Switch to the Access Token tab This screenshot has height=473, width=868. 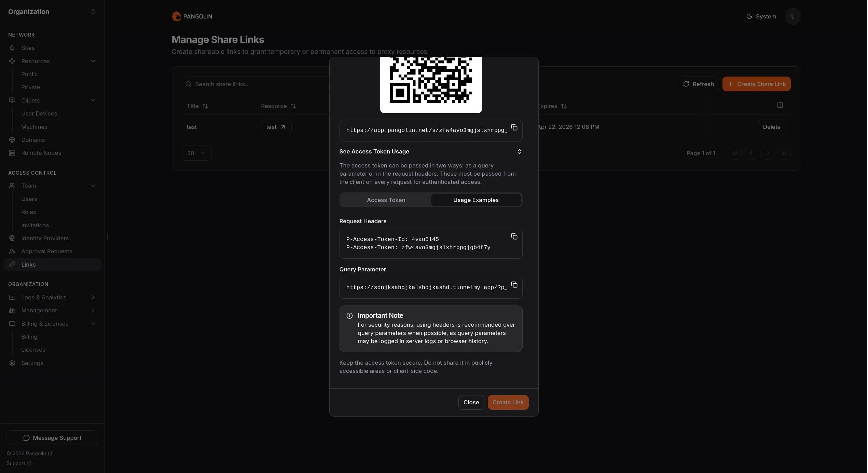386,200
